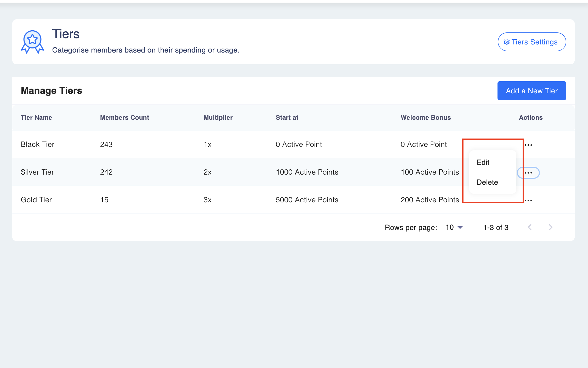Select the Black Tier row name
Image resolution: width=588 pixels, height=368 pixels.
(37, 145)
